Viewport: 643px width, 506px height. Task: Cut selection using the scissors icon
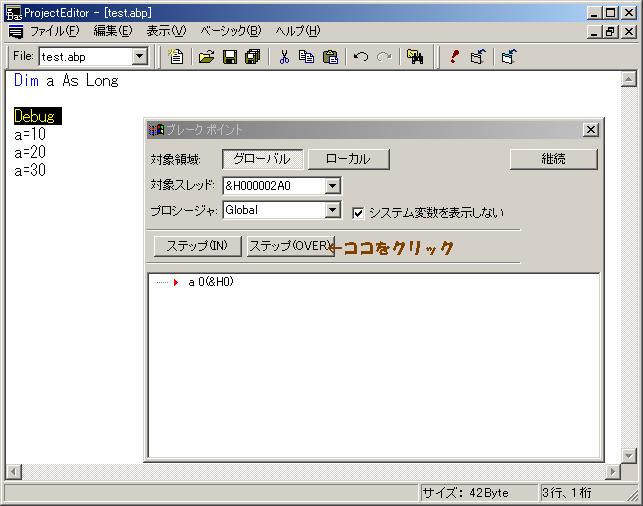pyautogui.click(x=284, y=56)
